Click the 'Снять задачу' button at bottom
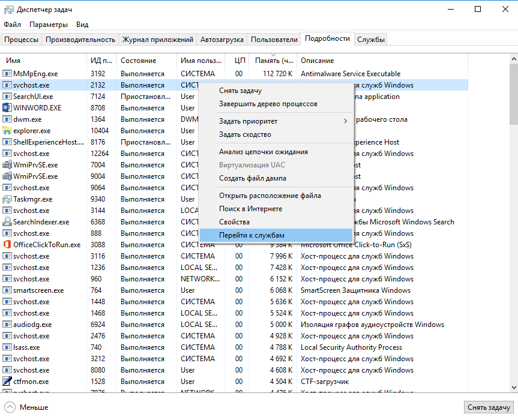 [x=489, y=407]
